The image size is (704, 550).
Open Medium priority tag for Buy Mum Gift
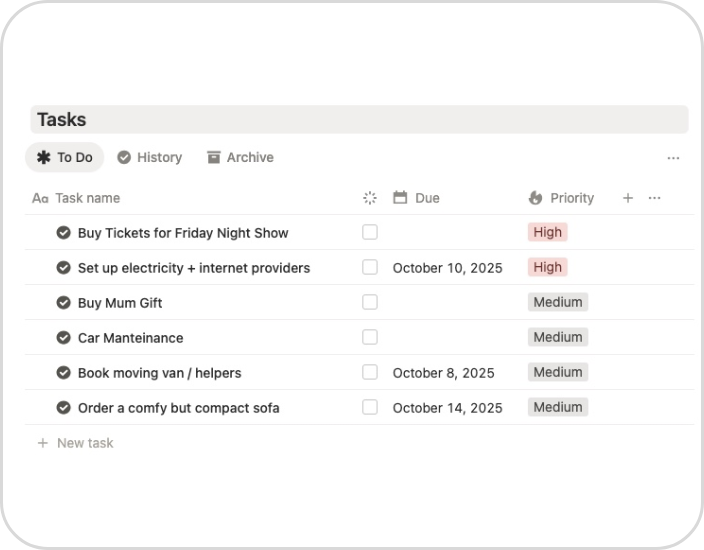(x=558, y=302)
